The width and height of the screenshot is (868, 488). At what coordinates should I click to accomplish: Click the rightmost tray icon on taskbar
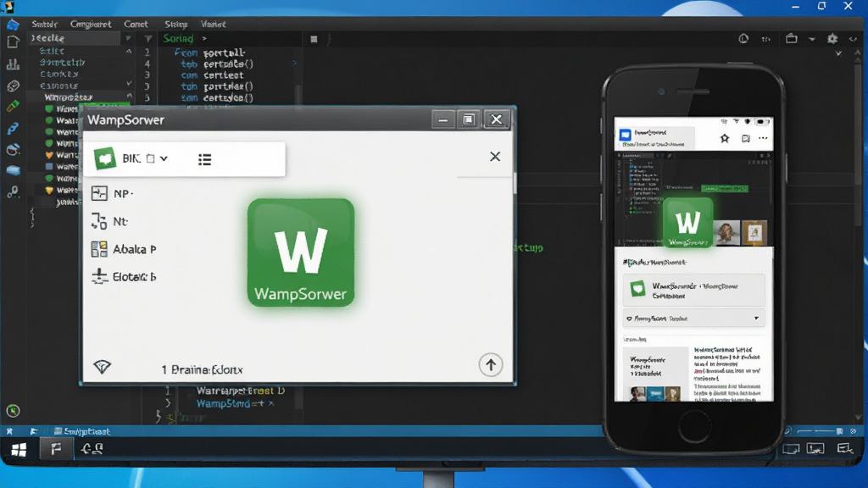click(x=844, y=449)
